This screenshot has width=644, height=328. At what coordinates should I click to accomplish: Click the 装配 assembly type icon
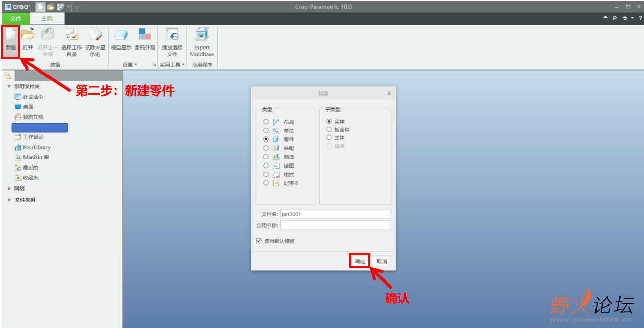click(276, 148)
